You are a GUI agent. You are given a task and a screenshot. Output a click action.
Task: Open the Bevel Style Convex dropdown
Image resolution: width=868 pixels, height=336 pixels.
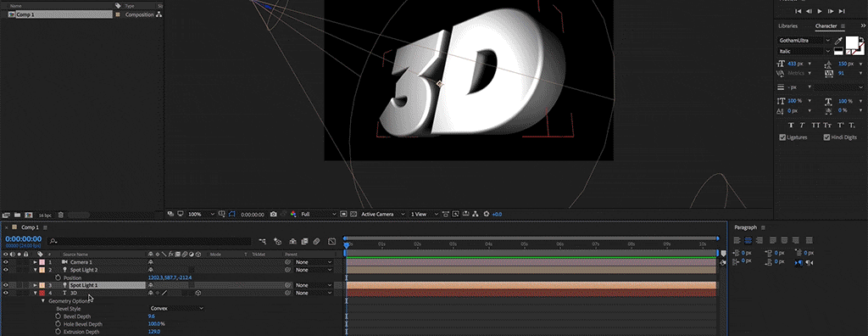click(176, 308)
